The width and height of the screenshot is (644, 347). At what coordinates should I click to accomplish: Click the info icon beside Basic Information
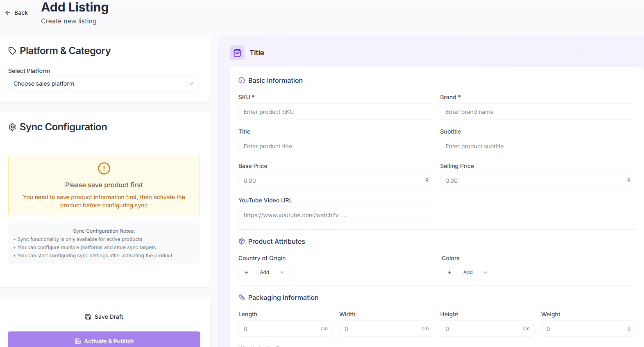(x=242, y=81)
